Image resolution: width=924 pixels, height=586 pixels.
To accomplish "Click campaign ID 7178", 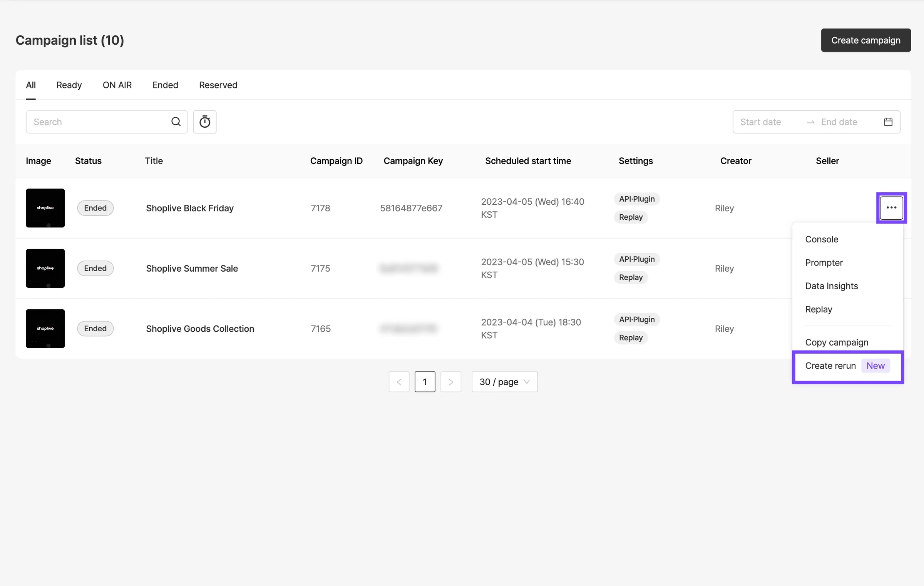I will (320, 208).
